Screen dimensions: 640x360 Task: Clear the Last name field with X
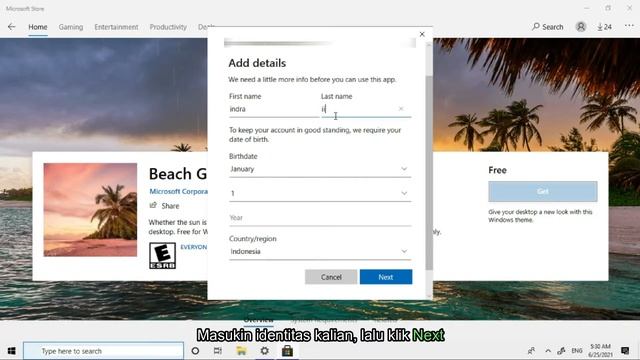[x=401, y=109]
